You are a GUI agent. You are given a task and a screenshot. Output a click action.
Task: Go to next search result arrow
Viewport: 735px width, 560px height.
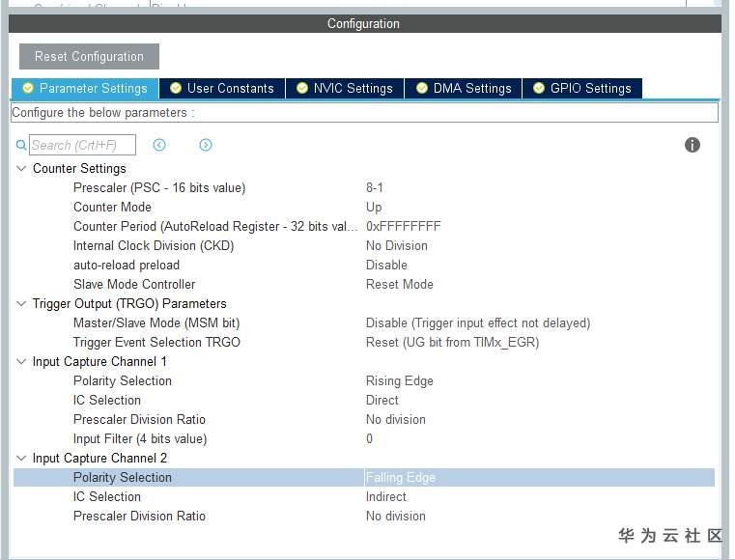[206, 145]
